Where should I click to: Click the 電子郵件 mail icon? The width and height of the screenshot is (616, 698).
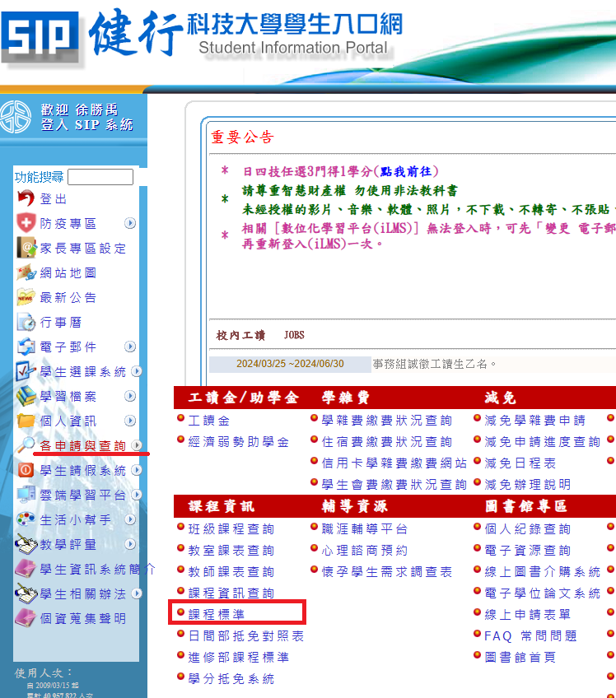(x=26, y=347)
